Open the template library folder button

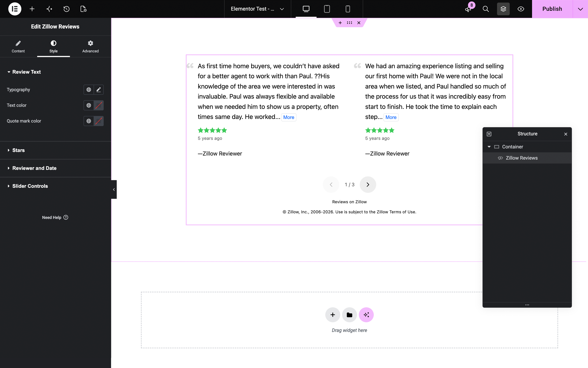pyautogui.click(x=349, y=315)
